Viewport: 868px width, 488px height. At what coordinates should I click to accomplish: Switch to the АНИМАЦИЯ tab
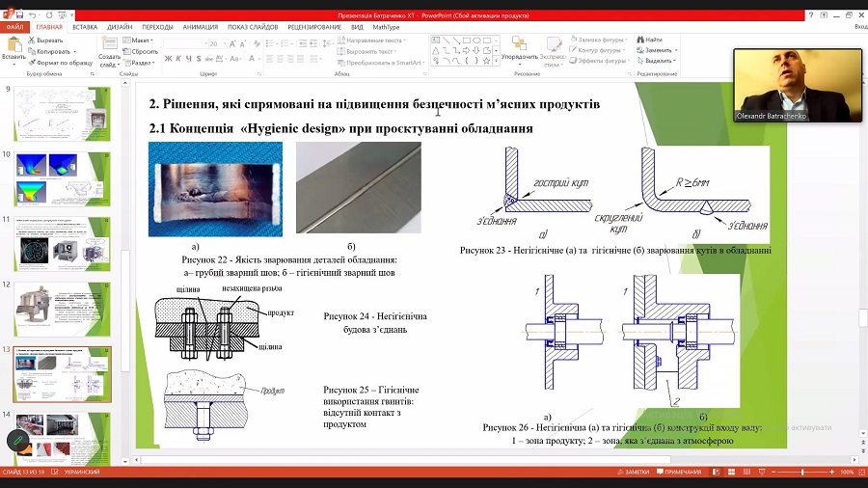[201, 27]
